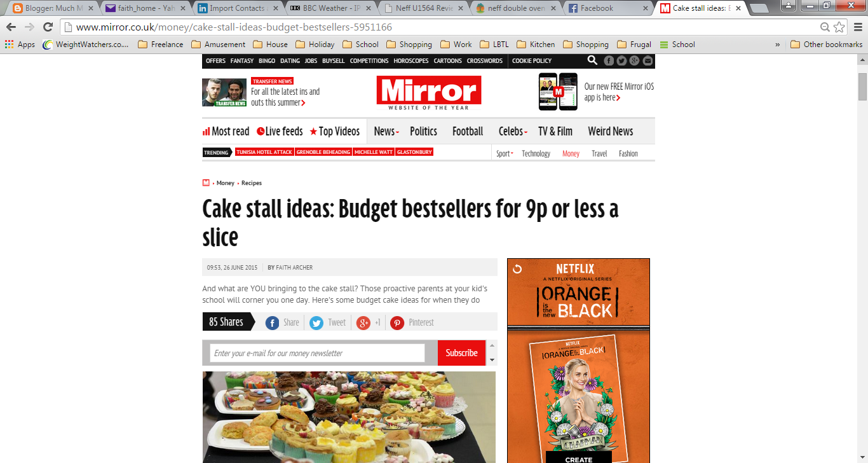Image resolution: width=868 pixels, height=463 pixels.
Task: Click the Mirror site search magnifier icon
Action: pos(592,60)
